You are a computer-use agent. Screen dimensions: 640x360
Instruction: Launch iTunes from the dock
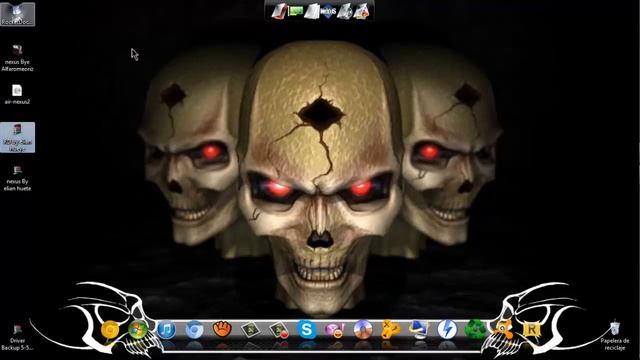(x=166, y=329)
